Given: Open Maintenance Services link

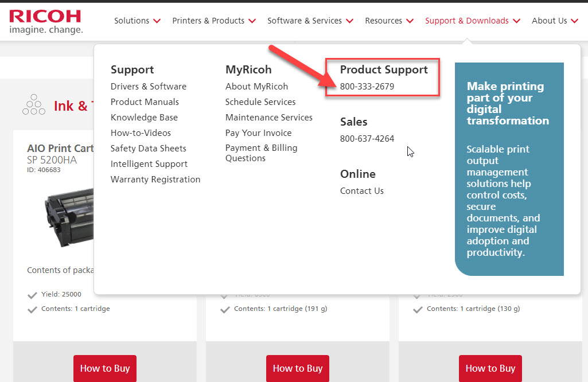Looking at the screenshot, I should (269, 118).
